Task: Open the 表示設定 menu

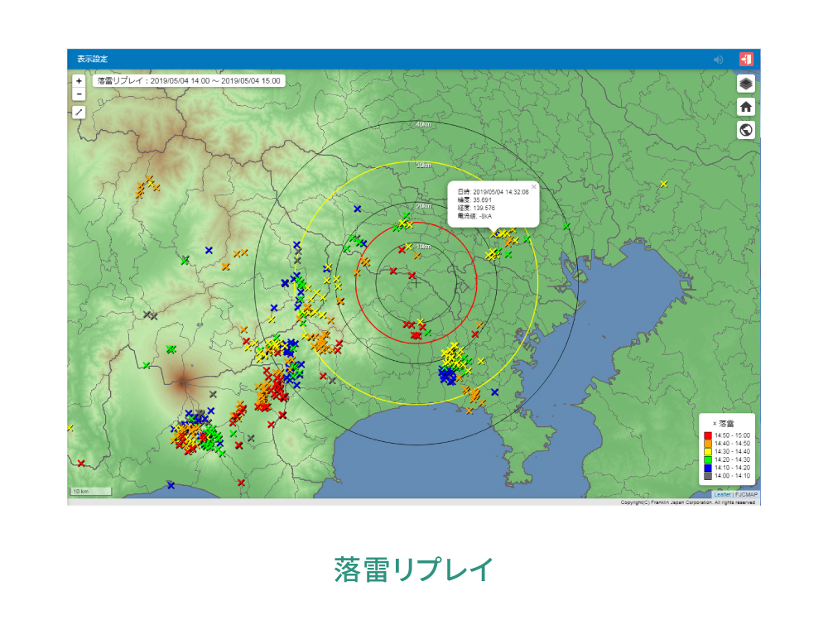Action: point(93,60)
